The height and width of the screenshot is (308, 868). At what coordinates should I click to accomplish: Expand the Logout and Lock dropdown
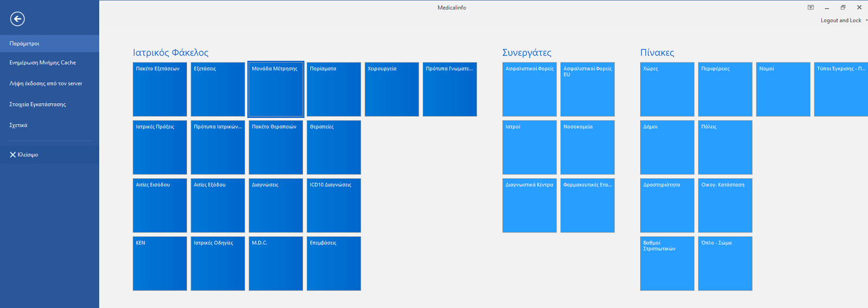click(x=866, y=21)
